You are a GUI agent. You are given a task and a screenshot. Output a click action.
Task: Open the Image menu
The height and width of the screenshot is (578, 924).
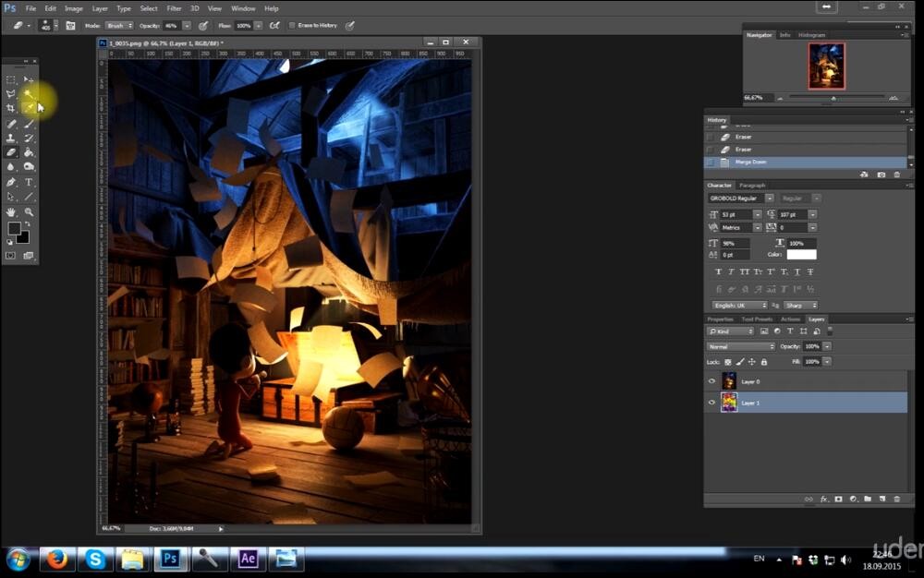point(74,8)
